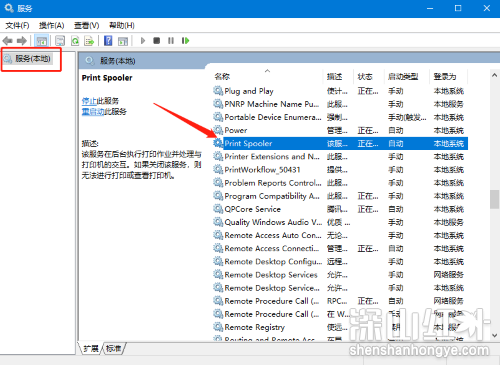Click the gear icon beside Plug and Play

(218, 91)
